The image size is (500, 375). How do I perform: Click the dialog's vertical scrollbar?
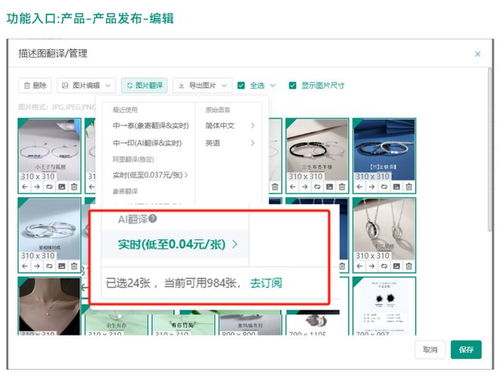coord(489,149)
